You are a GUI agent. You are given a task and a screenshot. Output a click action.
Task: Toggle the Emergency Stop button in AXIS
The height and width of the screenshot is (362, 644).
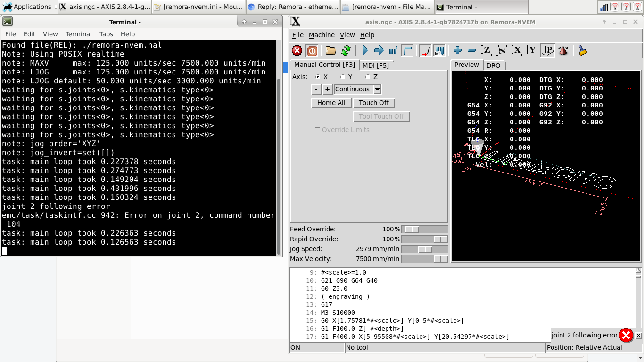297,50
